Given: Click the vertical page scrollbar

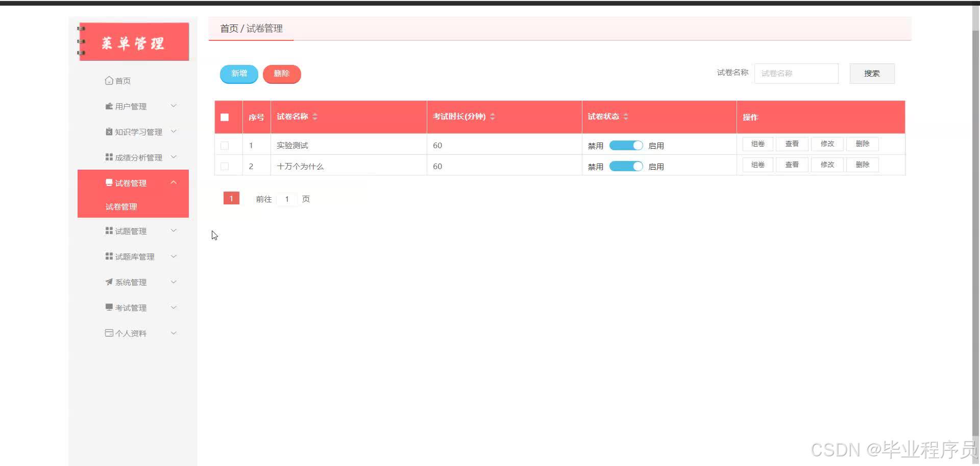Looking at the screenshot, I should pyautogui.click(x=975, y=232).
